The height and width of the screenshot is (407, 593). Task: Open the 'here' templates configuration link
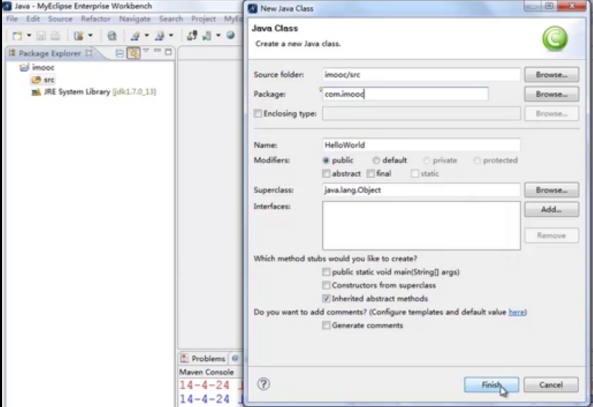517,312
